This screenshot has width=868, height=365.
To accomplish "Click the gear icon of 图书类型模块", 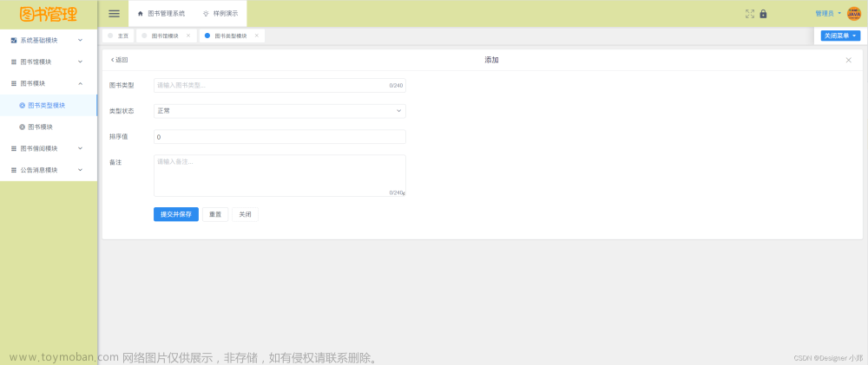I will click(23, 105).
